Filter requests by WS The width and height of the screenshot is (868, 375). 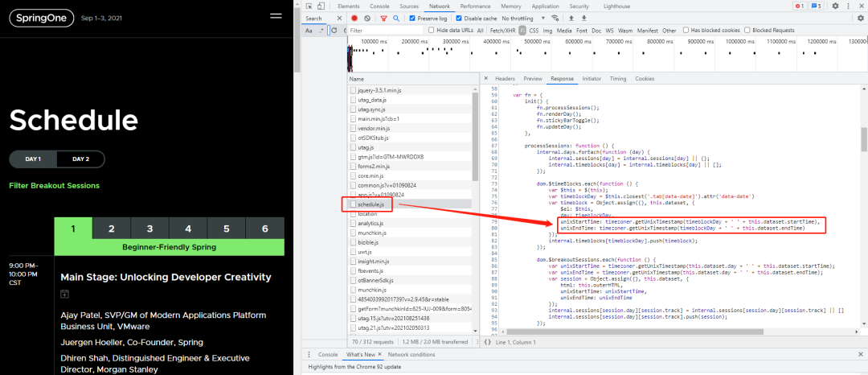[x=609, y=31]
